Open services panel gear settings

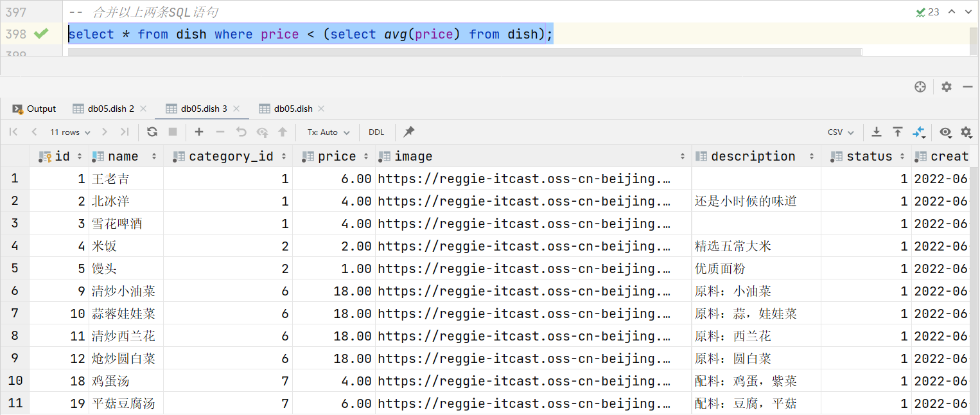[x=946, y=87]
